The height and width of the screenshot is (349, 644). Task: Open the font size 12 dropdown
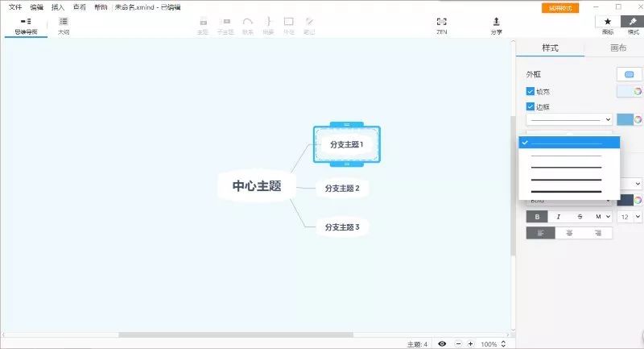[x=630, y=217]
